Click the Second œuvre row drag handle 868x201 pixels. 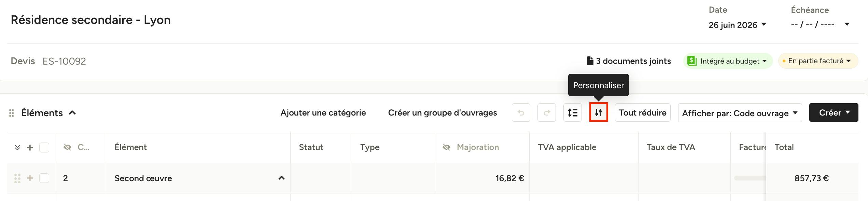17,178
